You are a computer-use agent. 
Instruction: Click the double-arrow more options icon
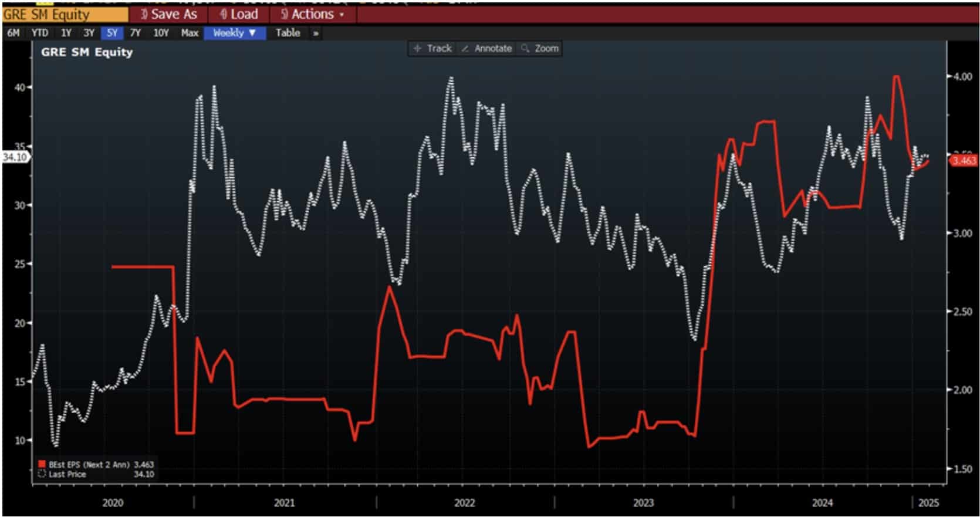316,33
